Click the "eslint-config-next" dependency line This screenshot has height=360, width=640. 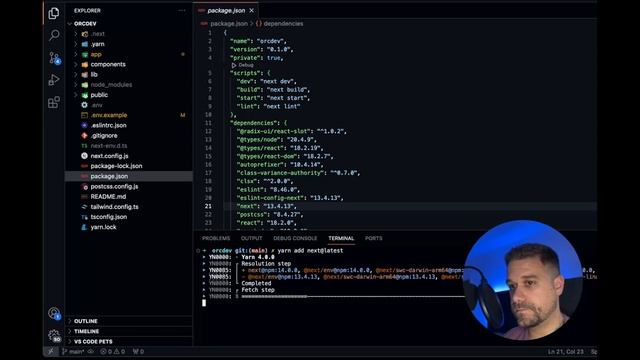[290, 198]
